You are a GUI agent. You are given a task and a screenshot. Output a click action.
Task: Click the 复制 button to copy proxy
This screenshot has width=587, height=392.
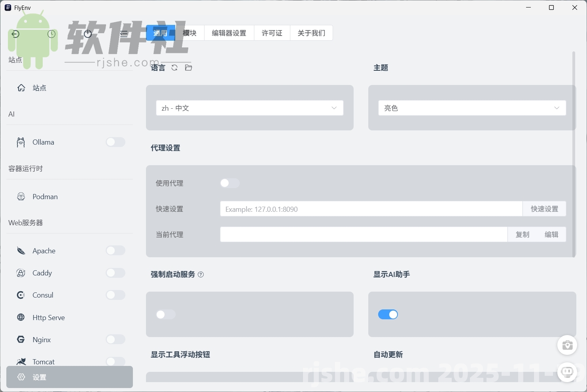[x=522, y=234]
